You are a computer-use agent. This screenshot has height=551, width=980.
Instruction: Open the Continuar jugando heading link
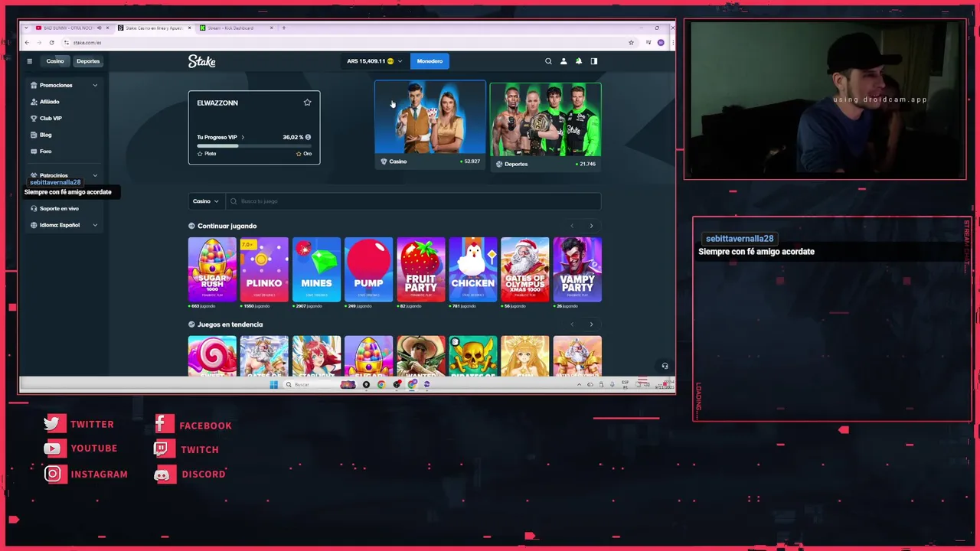click(x=227, y=226)
